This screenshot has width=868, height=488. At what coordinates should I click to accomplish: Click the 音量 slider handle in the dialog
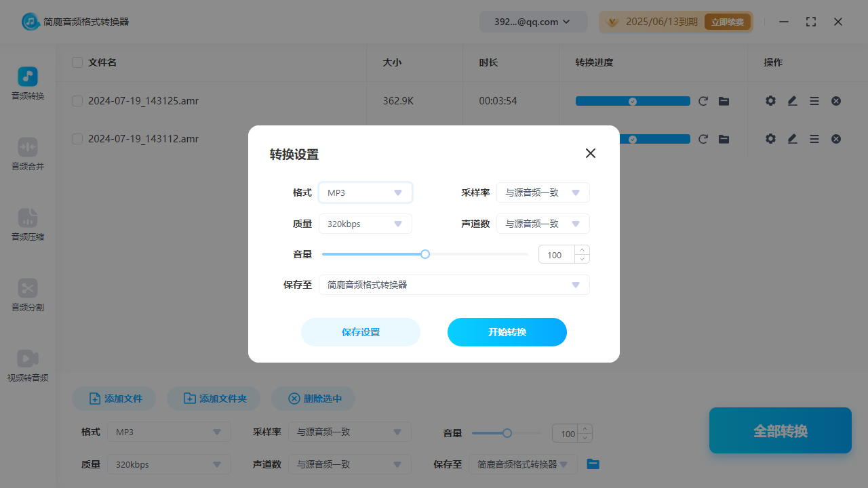pyautogui.click(x=425, y=253)
